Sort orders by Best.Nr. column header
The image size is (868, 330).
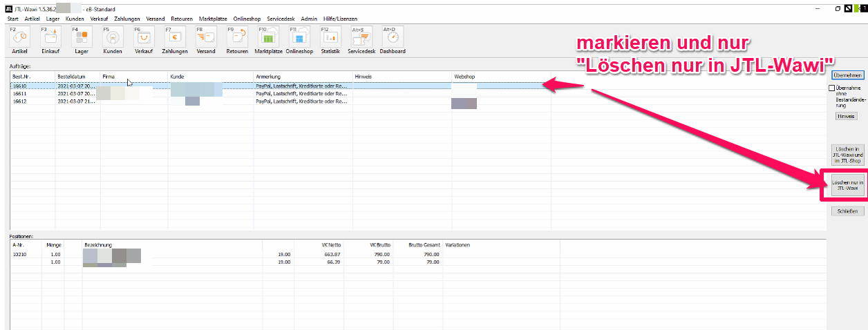[x=32, y=76]
